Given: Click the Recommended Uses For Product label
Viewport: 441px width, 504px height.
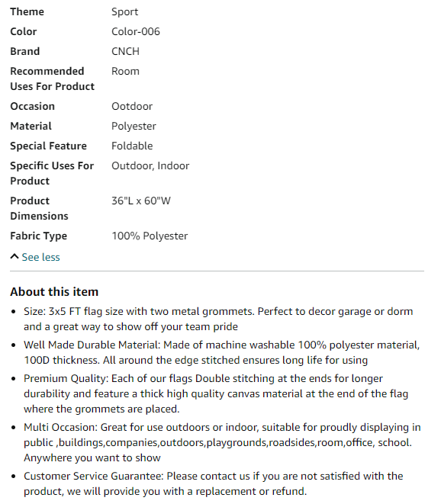Looking at the screenshot, I should point(53,79).
